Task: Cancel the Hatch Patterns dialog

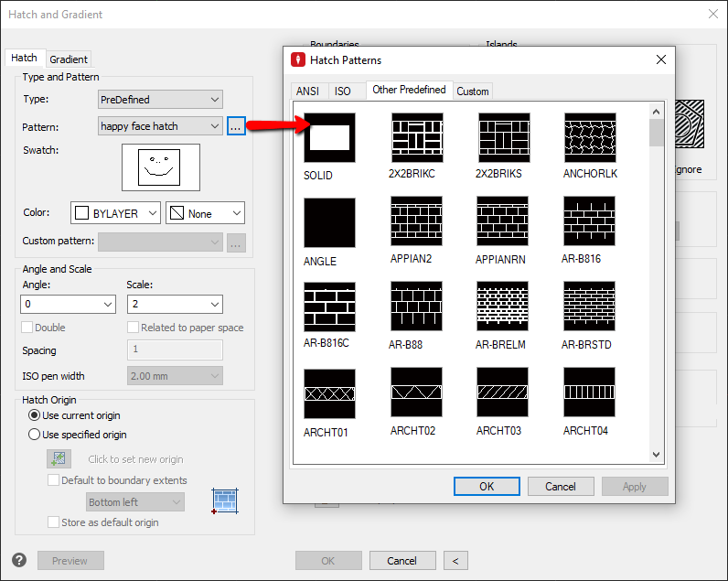Action: point(561,487)
